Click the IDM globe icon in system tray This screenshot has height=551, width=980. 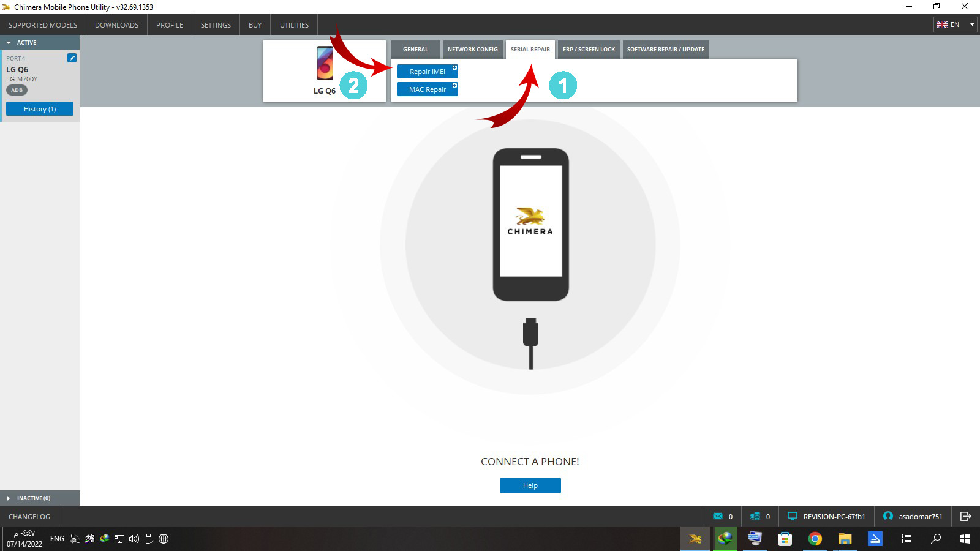click(x=105, y=539)
